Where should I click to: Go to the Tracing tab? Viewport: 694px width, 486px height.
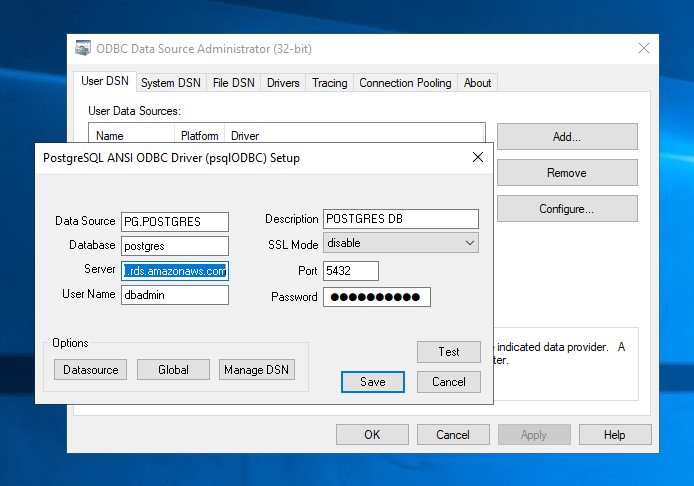click(329, 83)
